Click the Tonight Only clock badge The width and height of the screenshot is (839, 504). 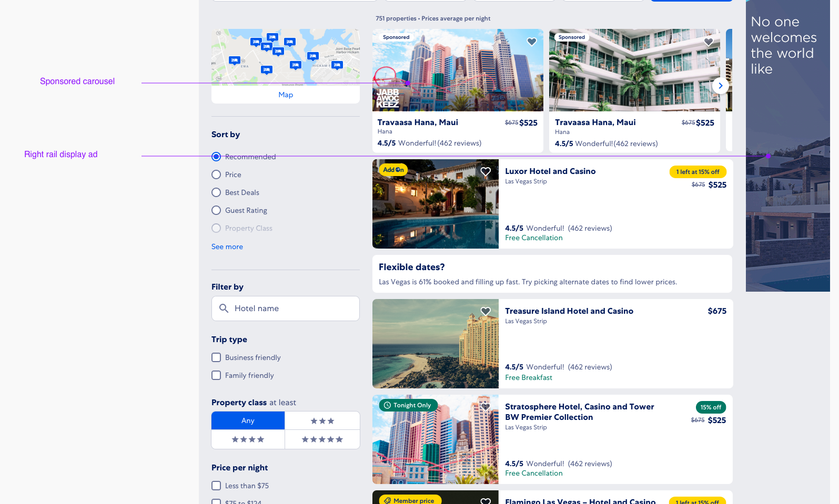[408, 405]
